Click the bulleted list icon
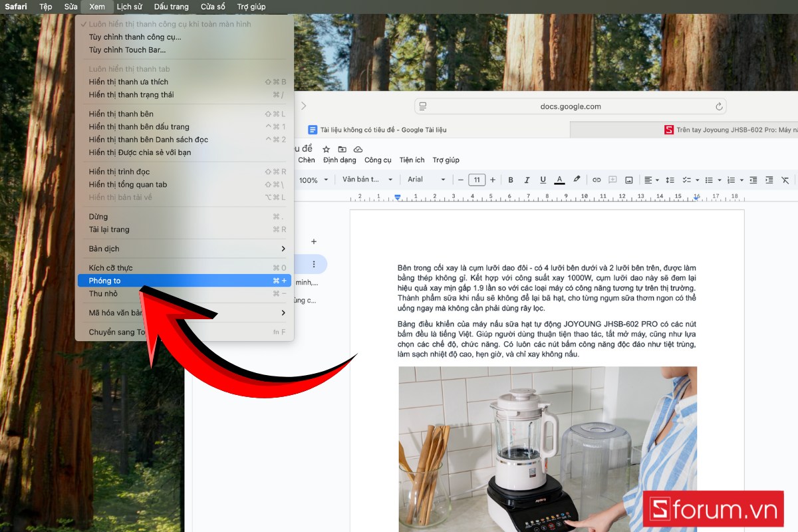Viewport: 798px width, 532px height. click(x=709, y=180)
